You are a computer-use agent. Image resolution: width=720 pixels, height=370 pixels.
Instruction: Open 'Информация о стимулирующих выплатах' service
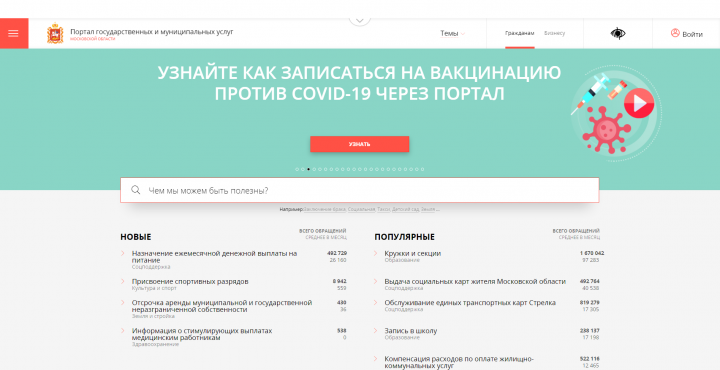click(x=202, y=334)
